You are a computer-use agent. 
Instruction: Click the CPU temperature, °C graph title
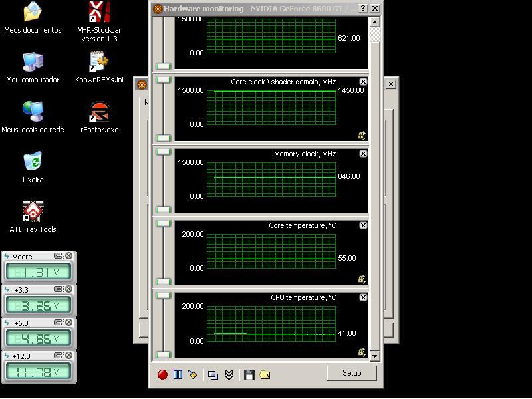point(303,297)
